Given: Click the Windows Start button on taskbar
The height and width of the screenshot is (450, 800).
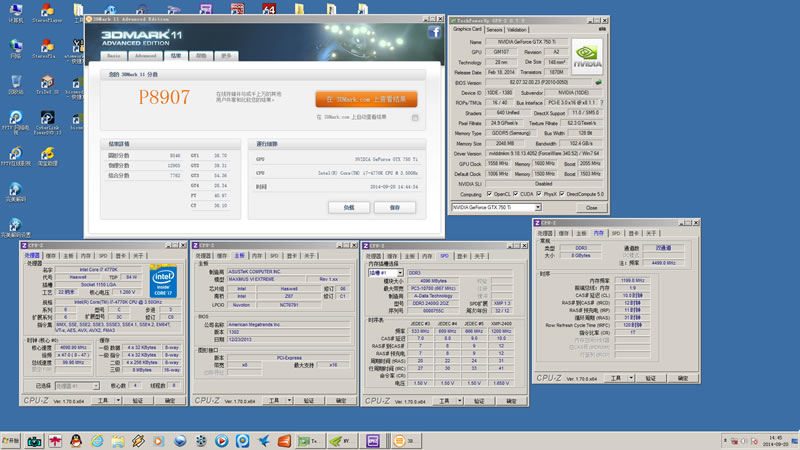Looking at the screenshot, I should coord(11,440).
